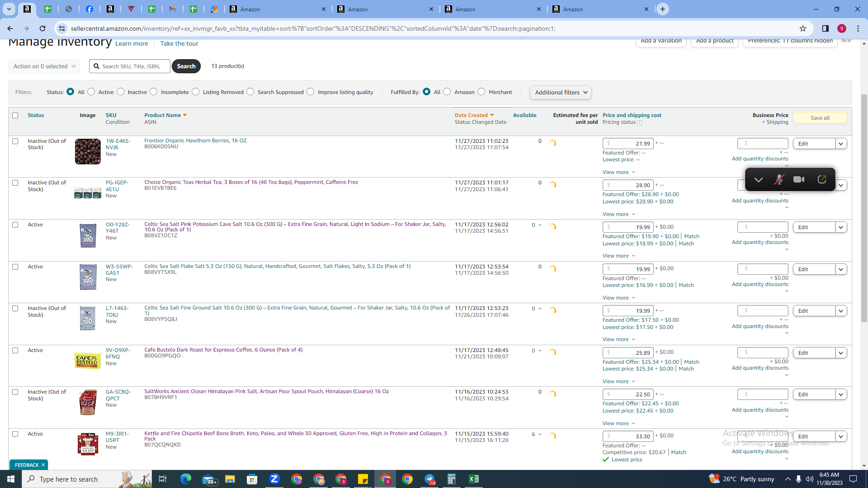The height and width of the screenshot is (488, 868).
Task: Open Microsoft Edge from the taskbar
Action: pos(186,479)
